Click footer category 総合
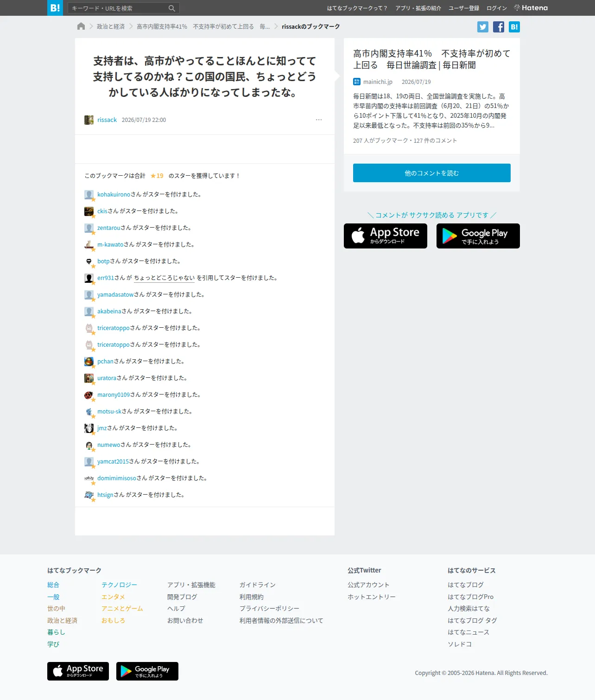 point(53,585)
